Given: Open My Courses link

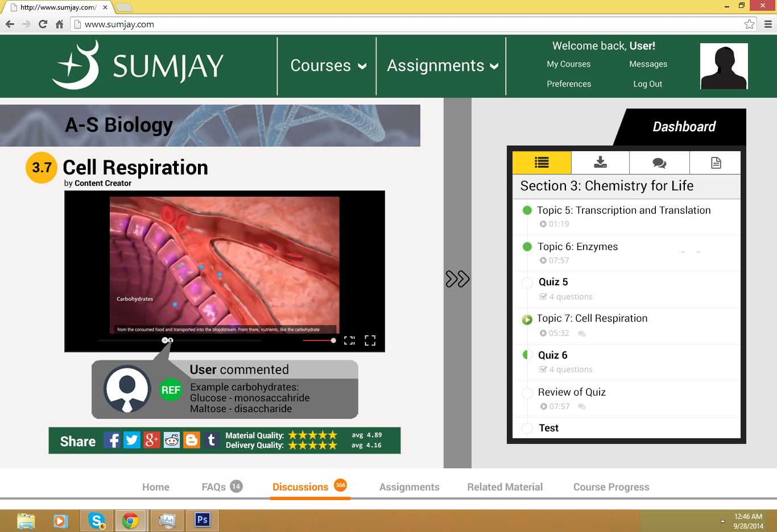Looking at the screenshot, I should click(569, 64).
